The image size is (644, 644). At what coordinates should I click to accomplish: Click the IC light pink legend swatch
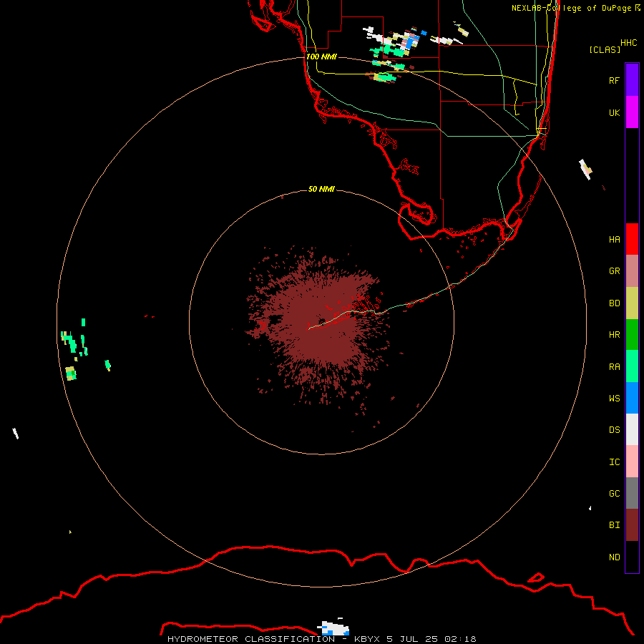point(632,462)
